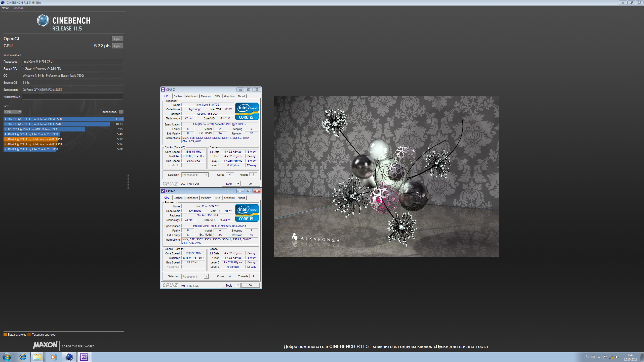This screenshot has width=644, height=362.
Task: Click the Информация input field
Action: click(72, 97)
